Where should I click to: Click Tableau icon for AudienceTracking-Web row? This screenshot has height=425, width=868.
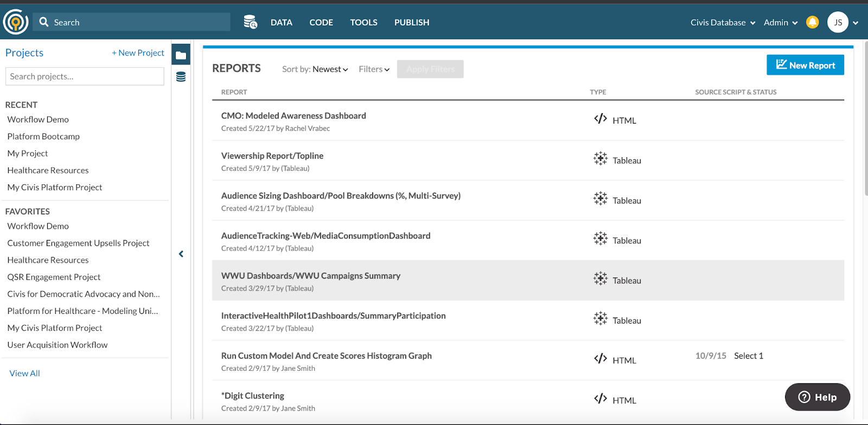pos(600,239)
